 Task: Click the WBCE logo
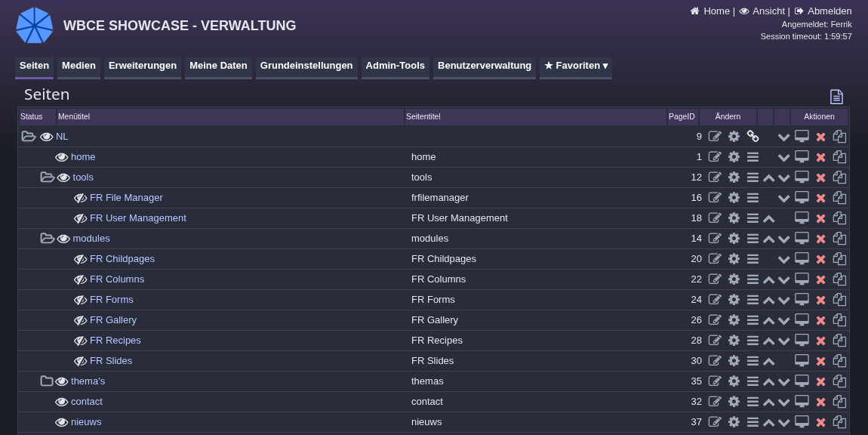pyautogui.click(x=34, y=26)
